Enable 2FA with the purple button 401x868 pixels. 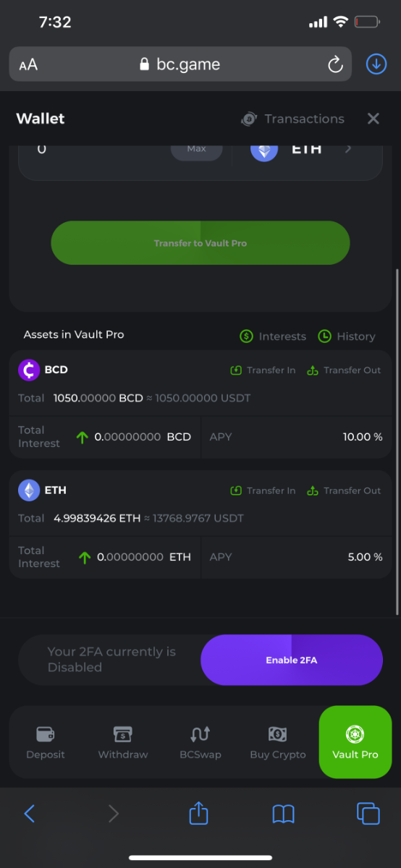tap(292, 660)
